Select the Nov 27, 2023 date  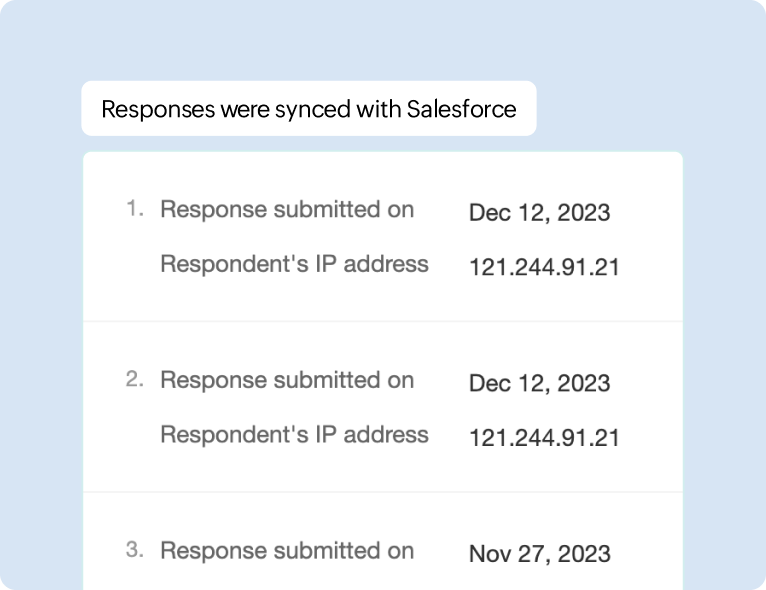539,554
